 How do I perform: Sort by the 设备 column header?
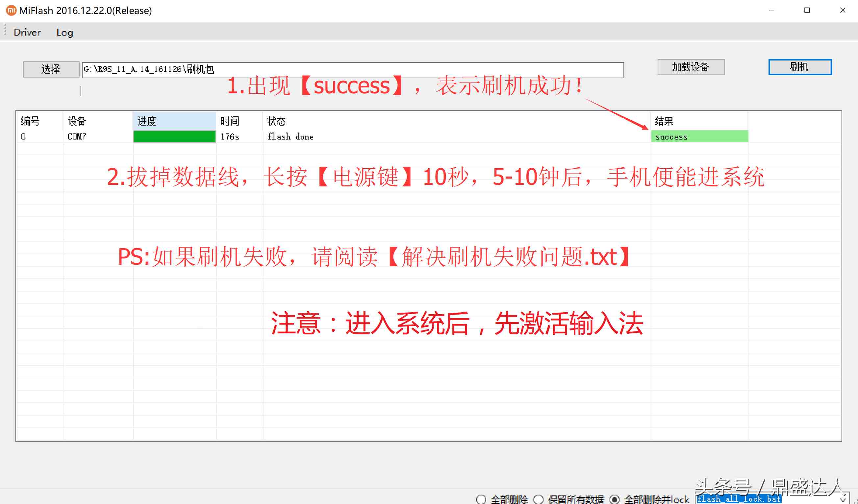pyautogui.click(x=98, y=121)
